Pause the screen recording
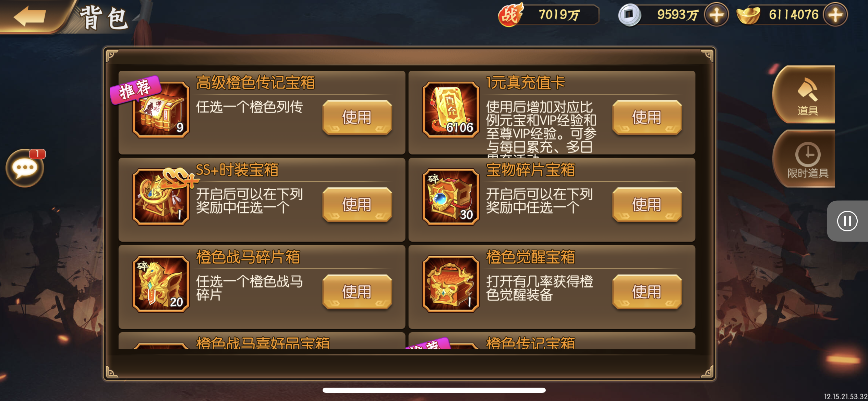 click(x=847, y=221)
